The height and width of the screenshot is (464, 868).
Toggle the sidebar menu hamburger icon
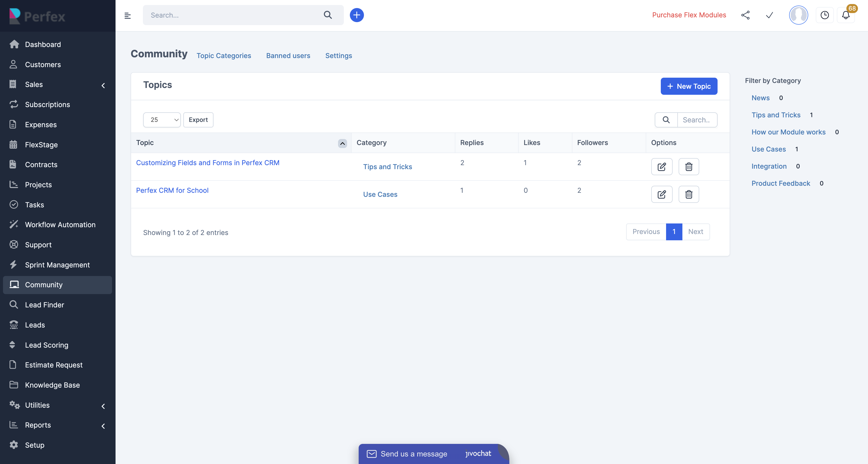tap(127, 16)
